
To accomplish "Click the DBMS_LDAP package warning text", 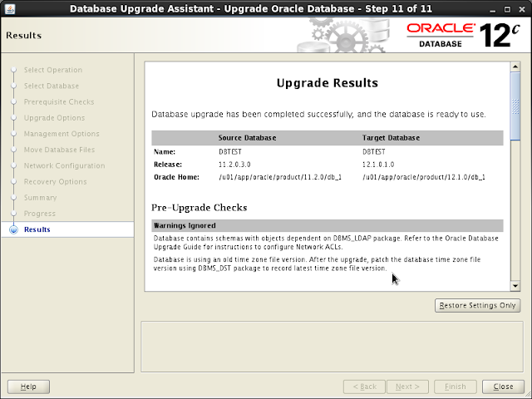I will [x=326, y=243].
